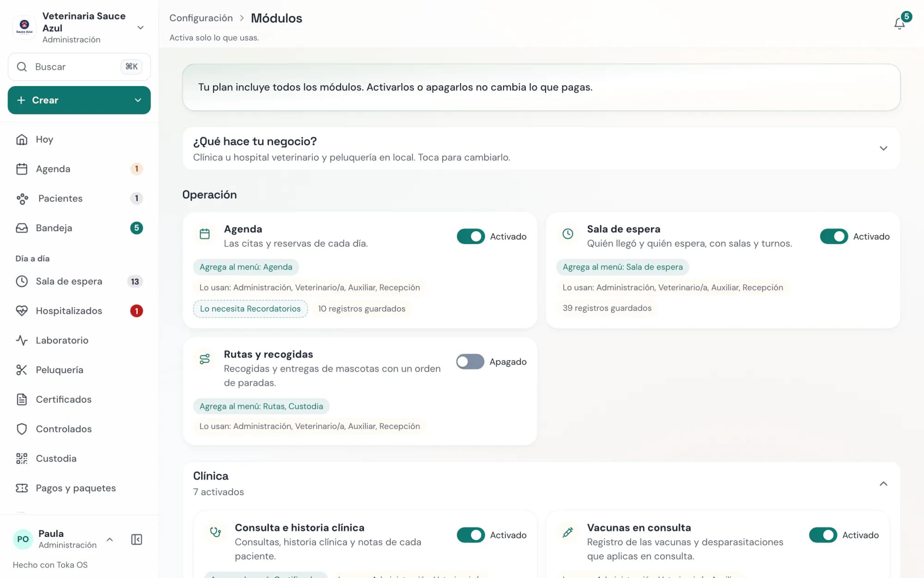The height and width of the screenshot is (578, 924).
Task: Click the Paula PO avatar
Action: click(x=23, y=539)
